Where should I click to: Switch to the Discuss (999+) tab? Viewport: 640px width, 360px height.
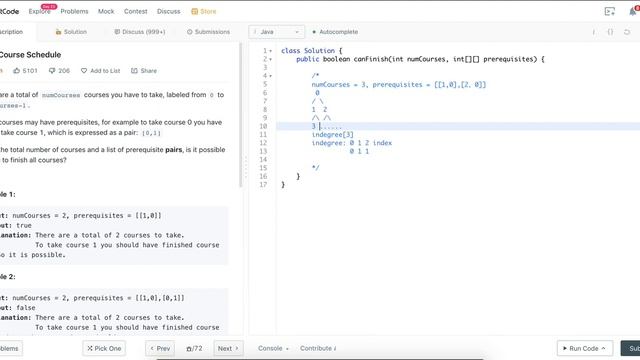[x=140, y=32]
